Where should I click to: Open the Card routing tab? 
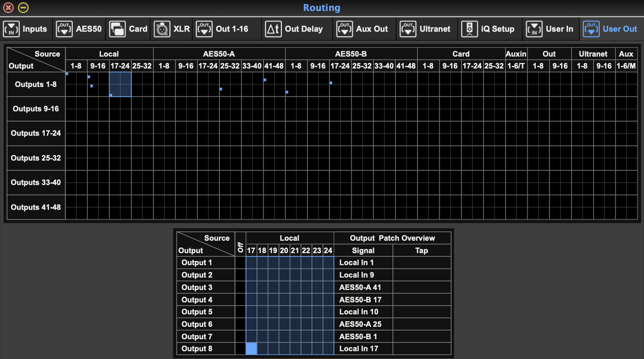pos(129,29)
